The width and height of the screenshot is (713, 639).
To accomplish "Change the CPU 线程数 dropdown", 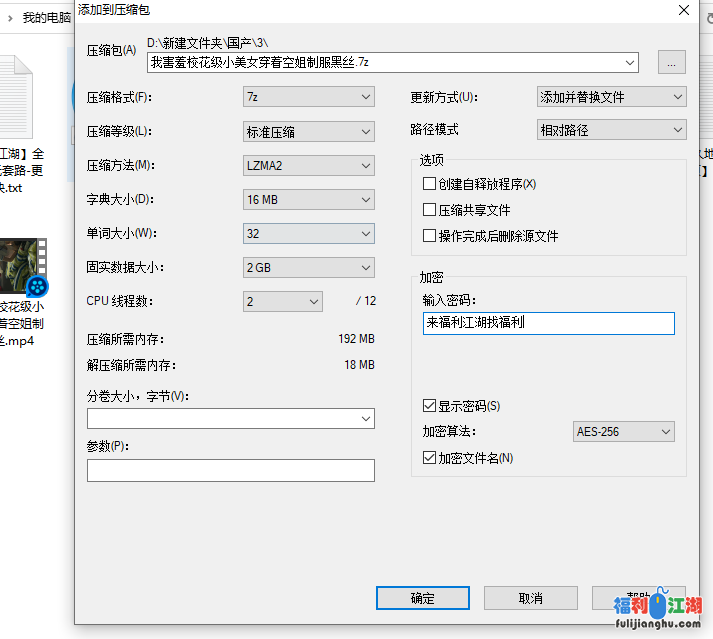I will click(x=282, y=301).
